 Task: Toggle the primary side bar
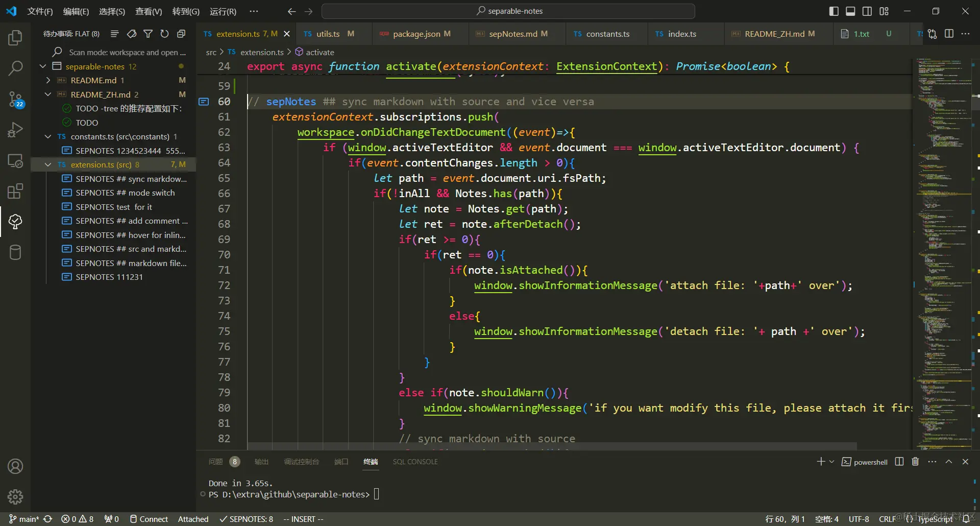click(x=834, y=11)
